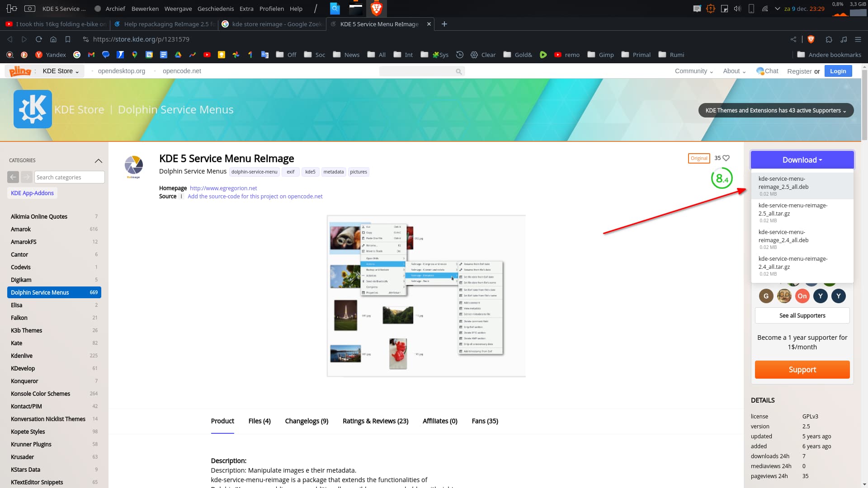Click the browser back arrow
This screenshot has height=488, width=868.
pyautogui.click(x=10, y=39)
